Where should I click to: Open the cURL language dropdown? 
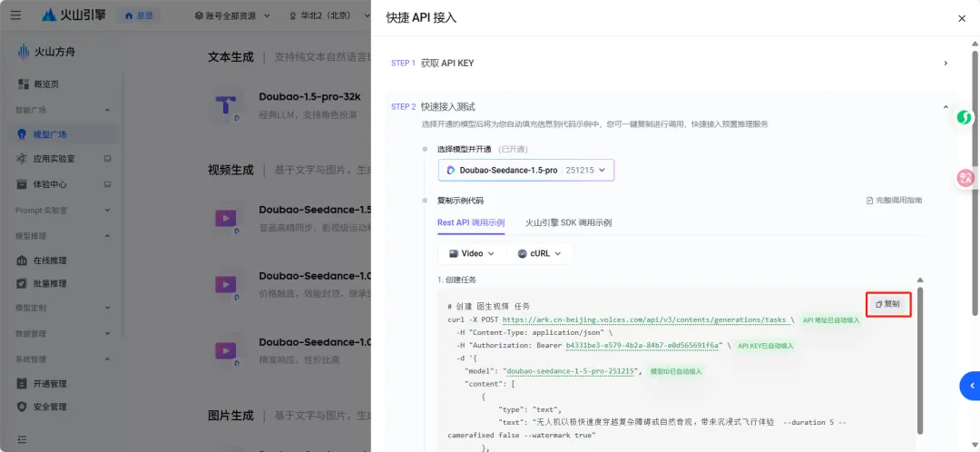coord(539,253)
